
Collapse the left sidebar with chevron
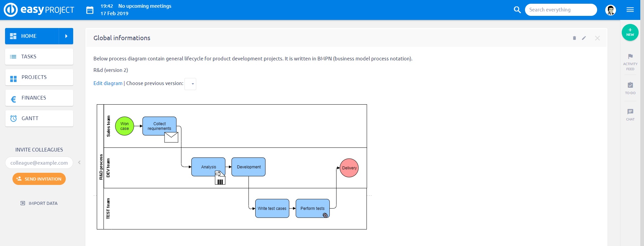pyautogui.click(x=79, y=162)
